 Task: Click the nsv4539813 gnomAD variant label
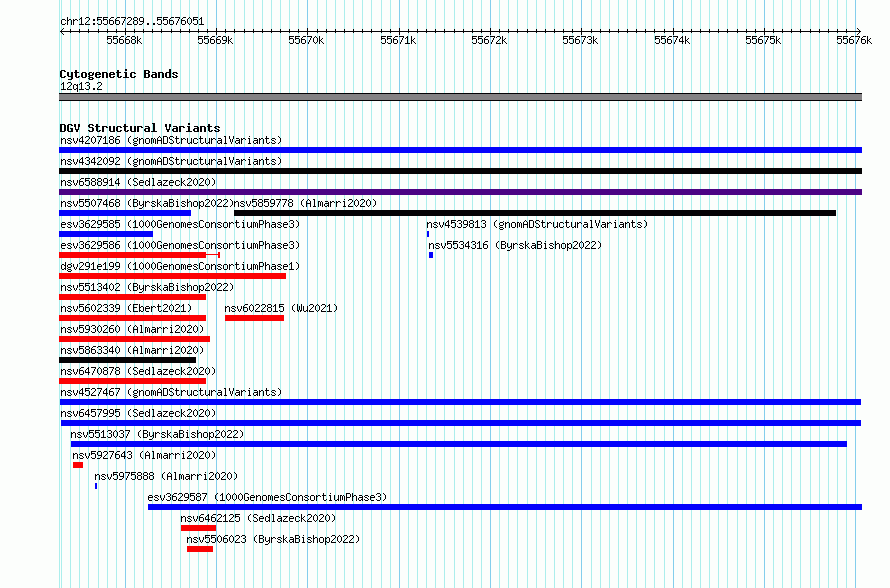coord(537,224)
